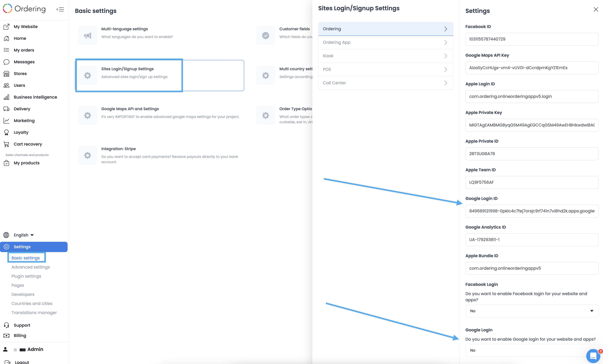Open Google Login No dropdown
This screenshot has height=364, width=603.
[532, 350]
